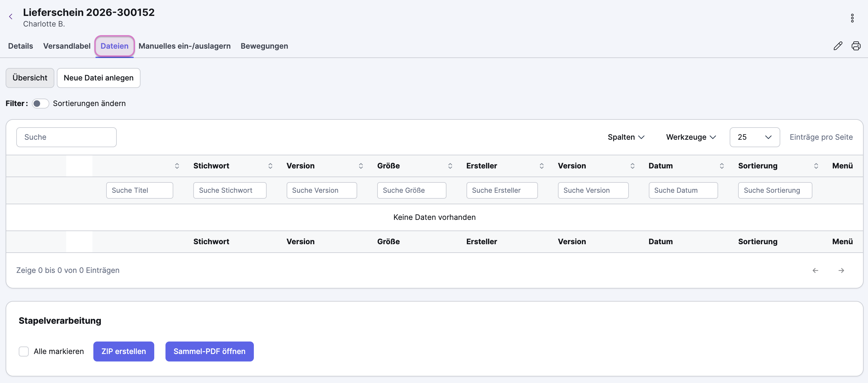Click ZIP erstellen button
868x383 pixels.
coord(124,351)
